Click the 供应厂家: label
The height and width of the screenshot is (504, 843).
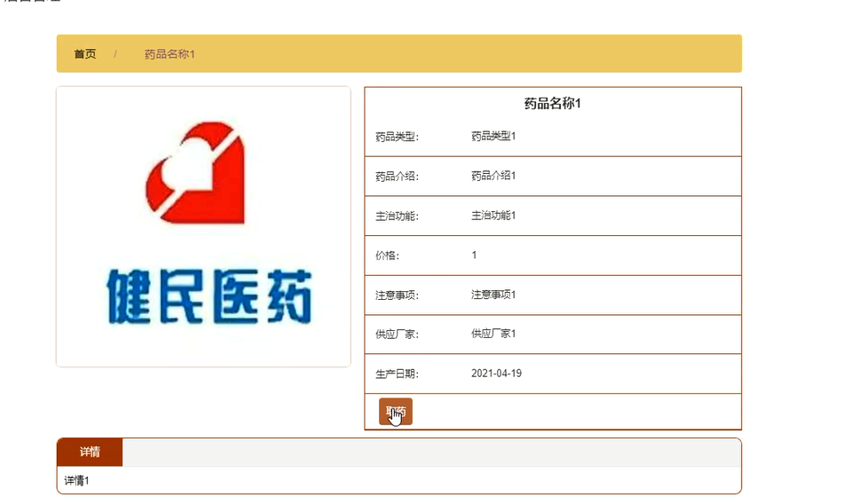[x=397, y=335]
